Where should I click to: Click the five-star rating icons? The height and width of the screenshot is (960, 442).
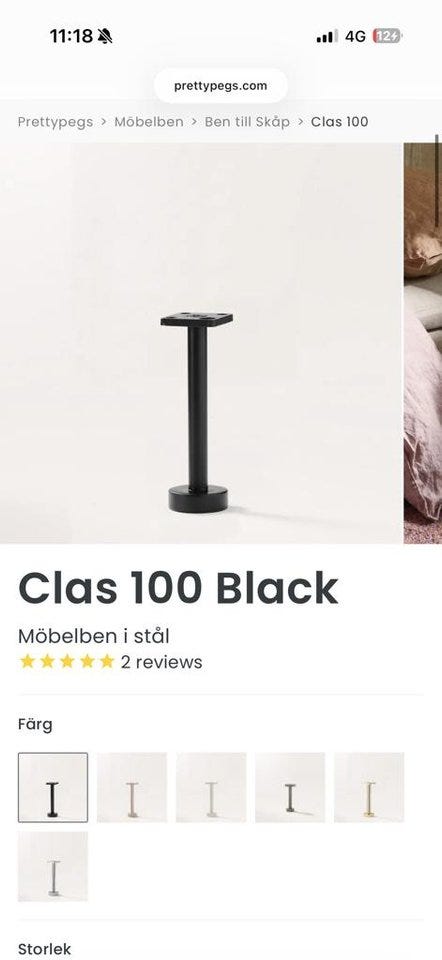click(67, 662)
